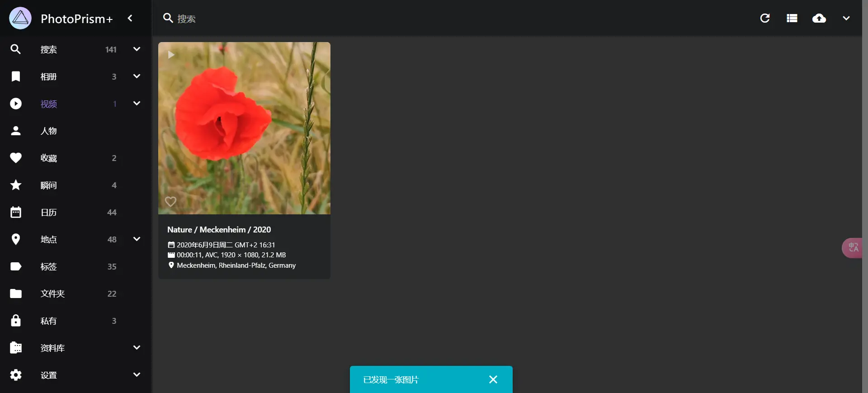
Task: Open upload dialog via cloud upload icon
Action: (x=819, y=18)
